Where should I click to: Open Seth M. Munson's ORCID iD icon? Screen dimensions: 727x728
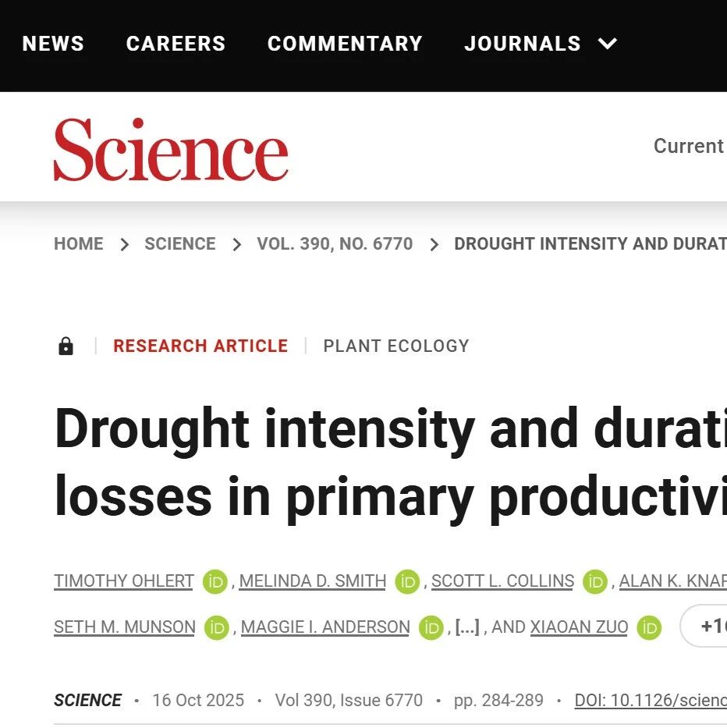217,627
